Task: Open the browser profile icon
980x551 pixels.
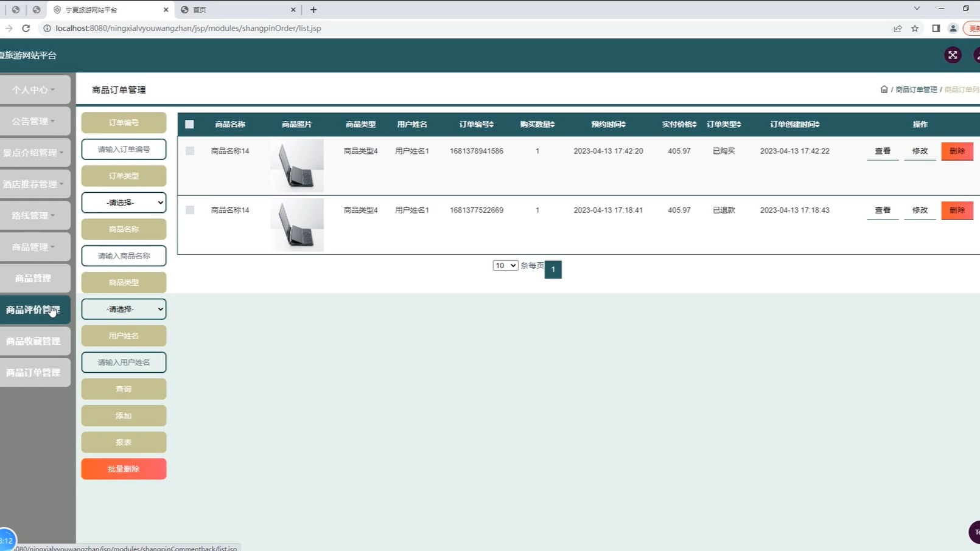Action: point(953,28)
